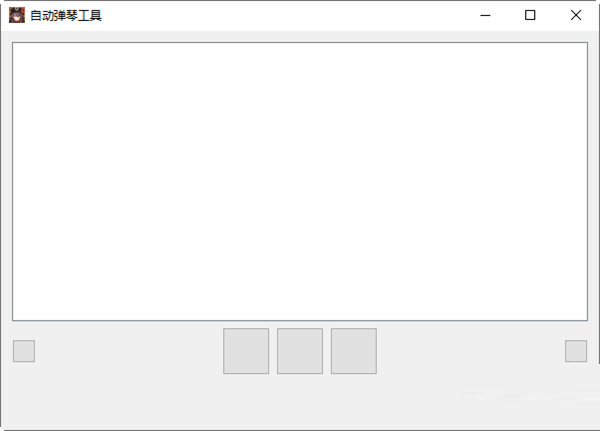The height and width of the screenshot is (431, 600).
Task: Focus the empty white song list box
Action: [x=300, y=181]
